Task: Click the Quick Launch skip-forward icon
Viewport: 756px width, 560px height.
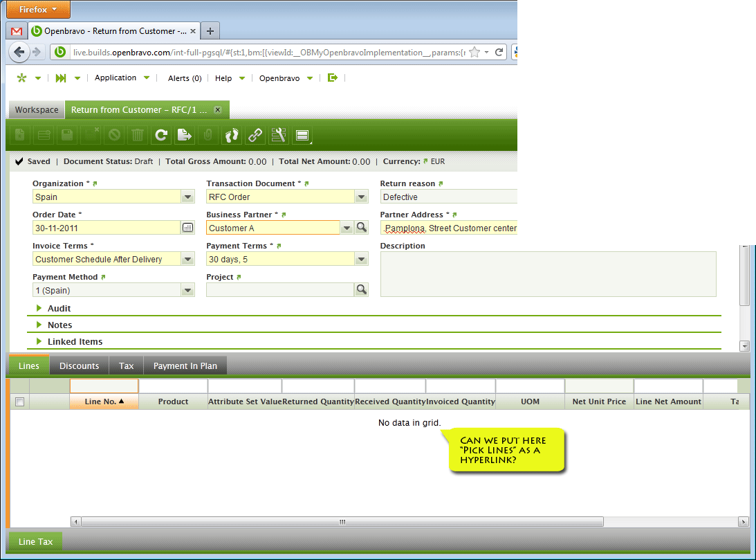Action: coord(61,78)
